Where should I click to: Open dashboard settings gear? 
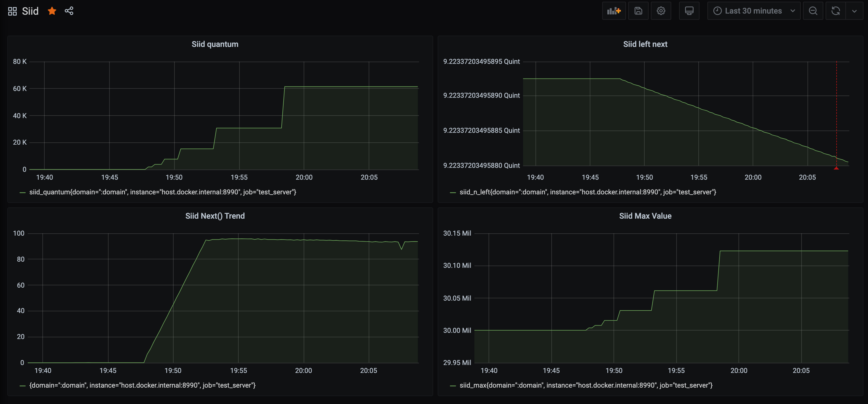661,11
